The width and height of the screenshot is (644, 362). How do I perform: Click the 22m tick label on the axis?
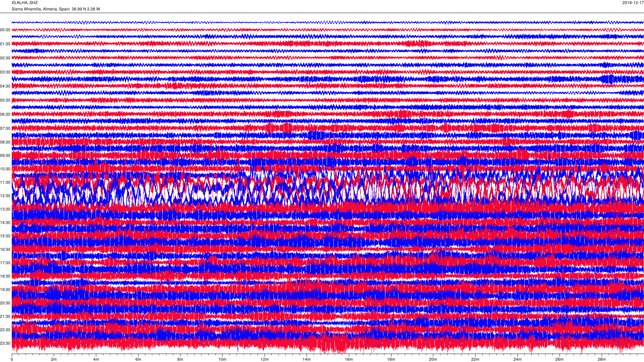tap(475, 359)
